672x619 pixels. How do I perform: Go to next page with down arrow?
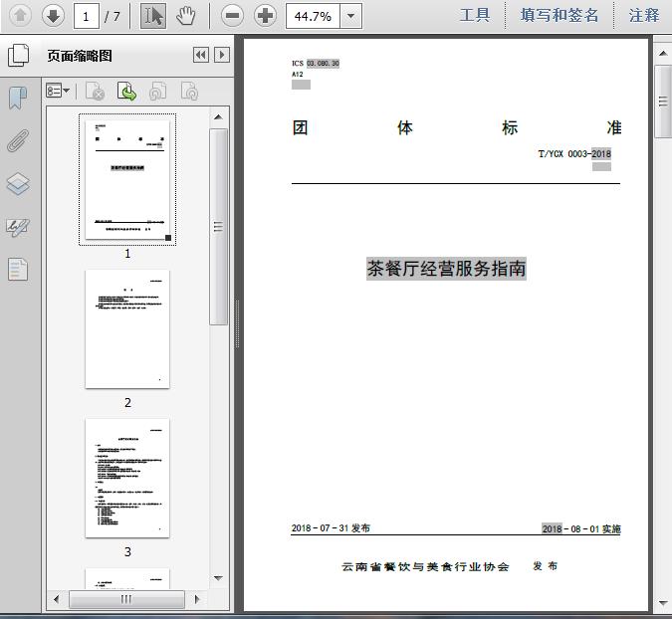pyautogui.click(x=53, y=16)
